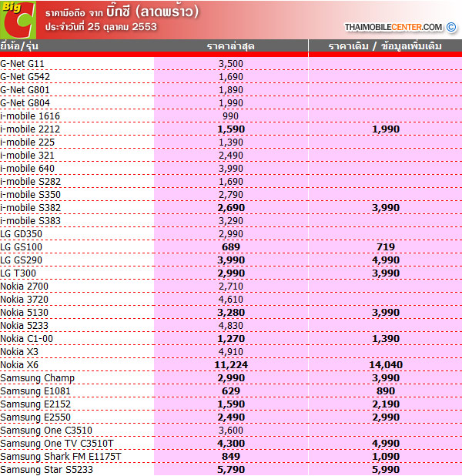Select the i-mobile 2212 model name
The width and height of the screenshot is (462, 476).
30,129
